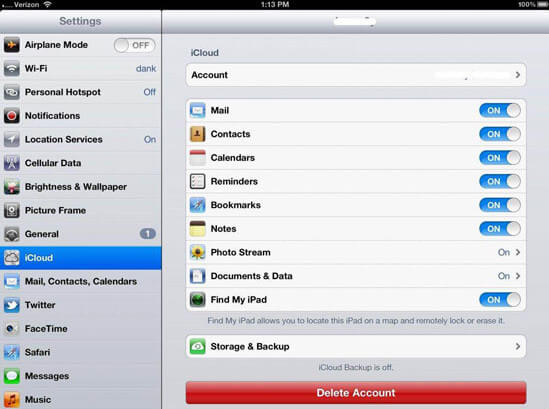Select Notifications in sidebar
This screenshot has height=409, width=549.
click(81, 116)
